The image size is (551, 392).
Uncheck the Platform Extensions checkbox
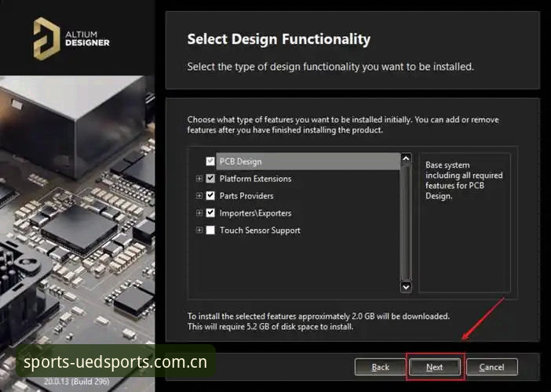pyautogui.click(x=210, y=178)
